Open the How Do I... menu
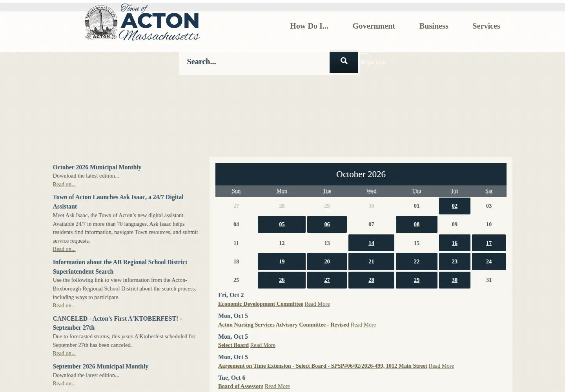The height and width of the screenshot is (392, 565). [x=309, y=26]
